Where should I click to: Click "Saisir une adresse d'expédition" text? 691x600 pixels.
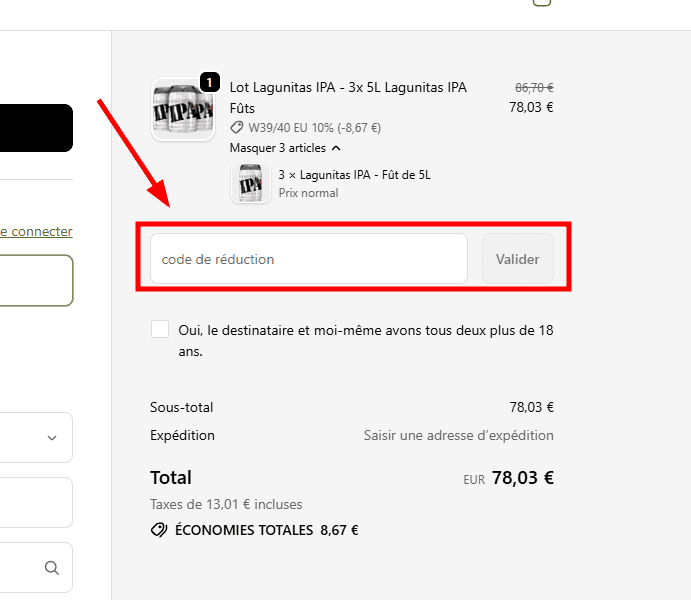coord(458,435)
